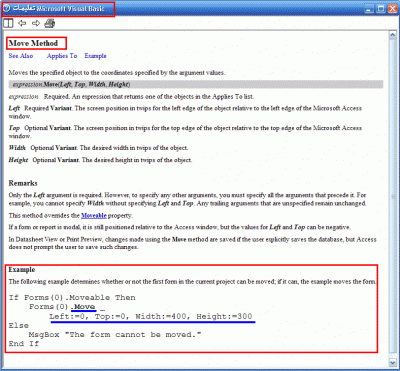
Task: Click the Move Method heading
Action: 33,43
